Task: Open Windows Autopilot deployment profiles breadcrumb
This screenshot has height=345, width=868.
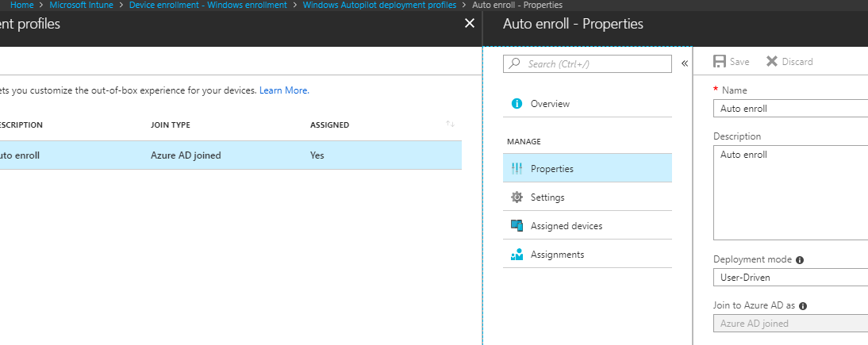Action: (x=380, y=5)
